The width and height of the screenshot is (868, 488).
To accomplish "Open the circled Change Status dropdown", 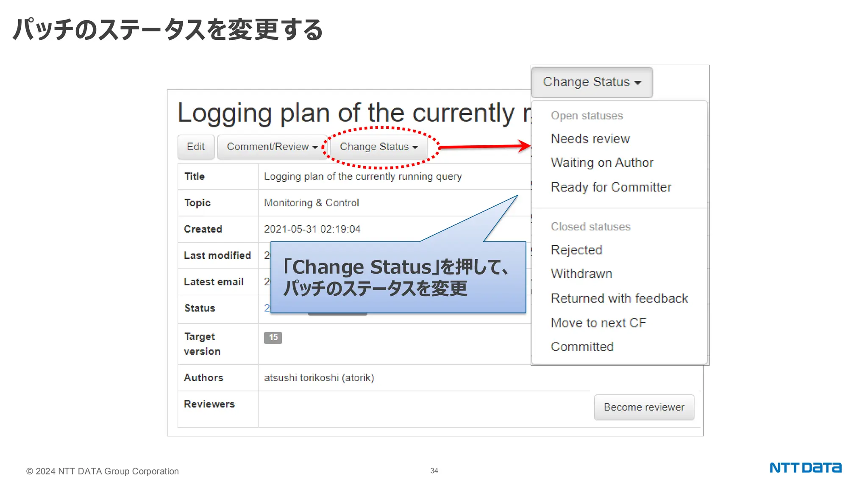I will click(x=378, y=147).
